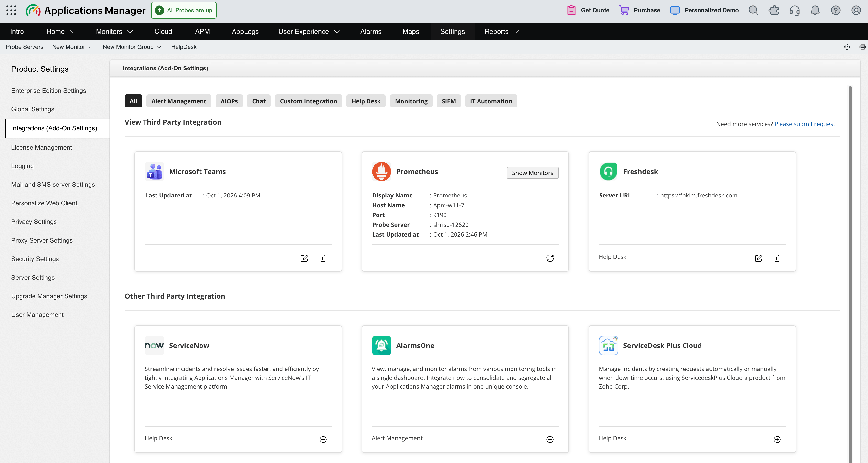This screenshot has width=868, height=463.
Task: Filter by Alert Management category
Action: click(x=178, y=101)
